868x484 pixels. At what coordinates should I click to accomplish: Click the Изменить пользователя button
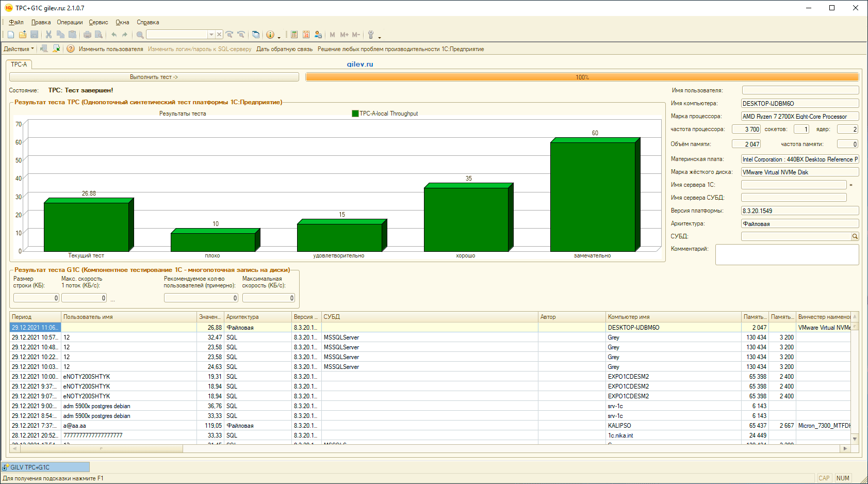[111, 49]
